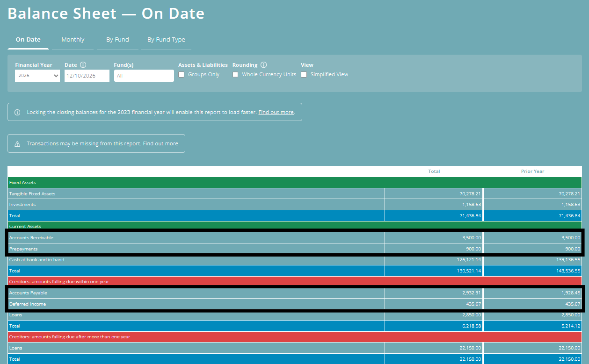Open the On Date tab
Viewport: 589px width, 364px height.
[x=28, y=40]
